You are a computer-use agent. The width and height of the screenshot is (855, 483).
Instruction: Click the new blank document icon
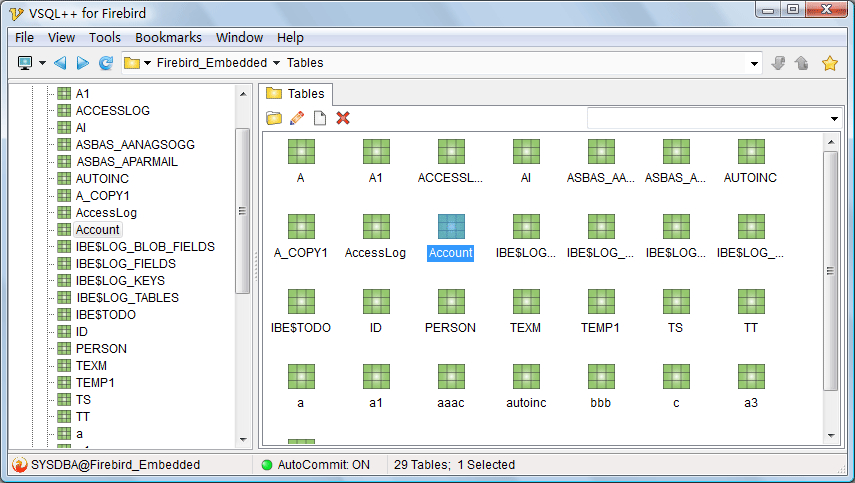coord(320,118)
